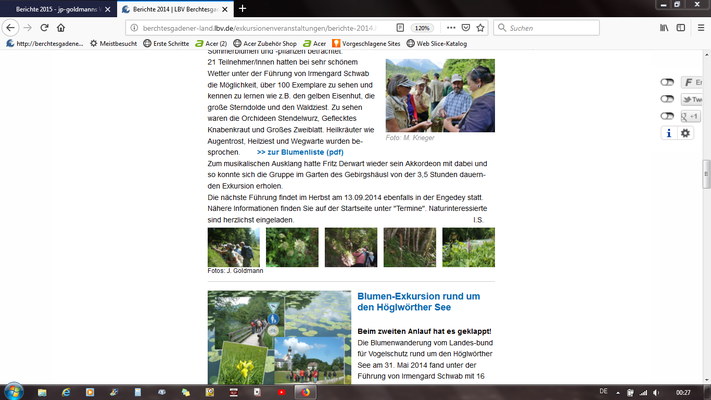Show the sidebars icon
This screenshot has width=711, height=400.
click(681, 28)
